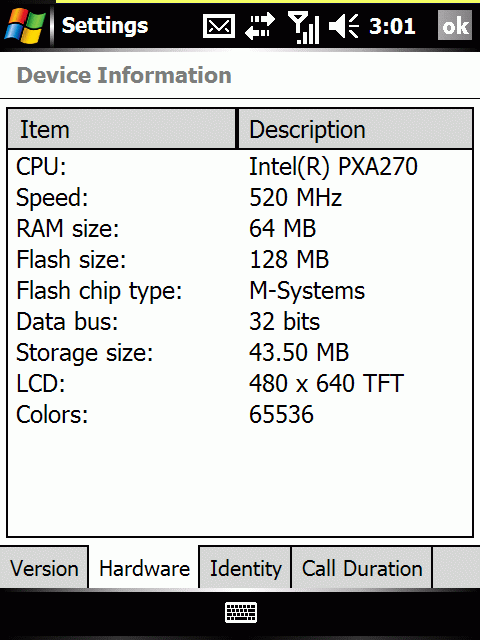
Task: Select the Flash chip type row
Action: click(240, 291)
